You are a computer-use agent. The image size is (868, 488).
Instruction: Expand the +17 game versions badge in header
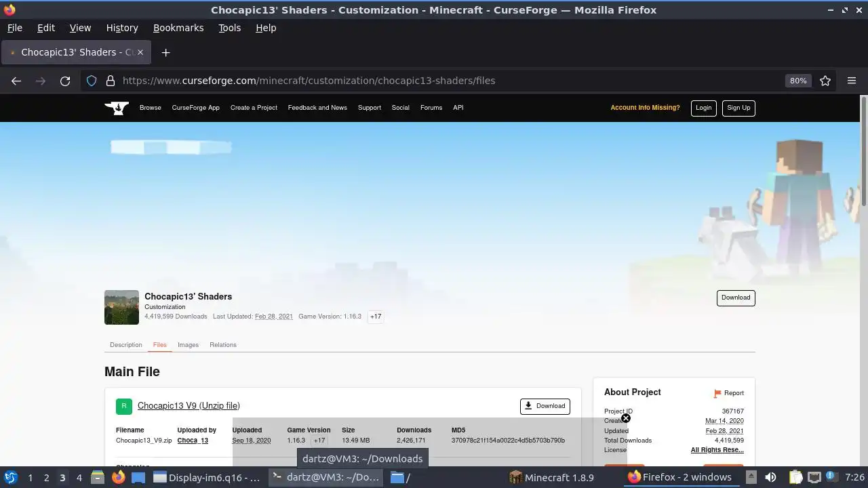point(376,317)
